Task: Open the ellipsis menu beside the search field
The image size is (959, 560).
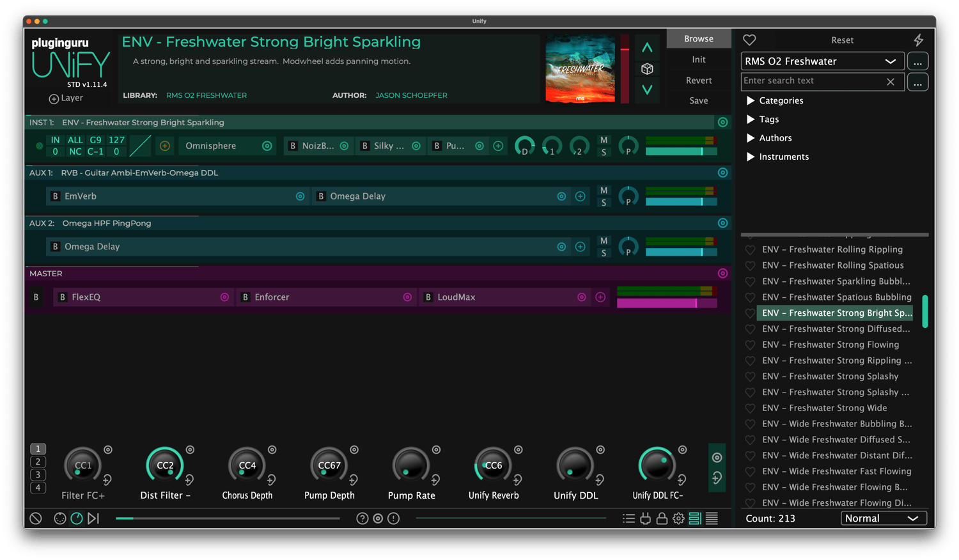Action: point(917,82)
